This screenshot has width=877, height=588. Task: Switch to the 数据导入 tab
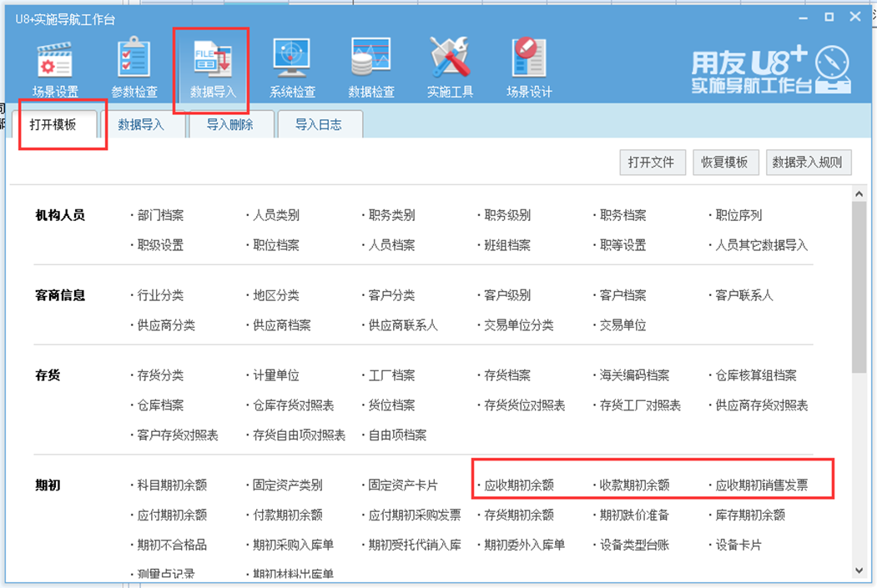click(x=141, y=124)
